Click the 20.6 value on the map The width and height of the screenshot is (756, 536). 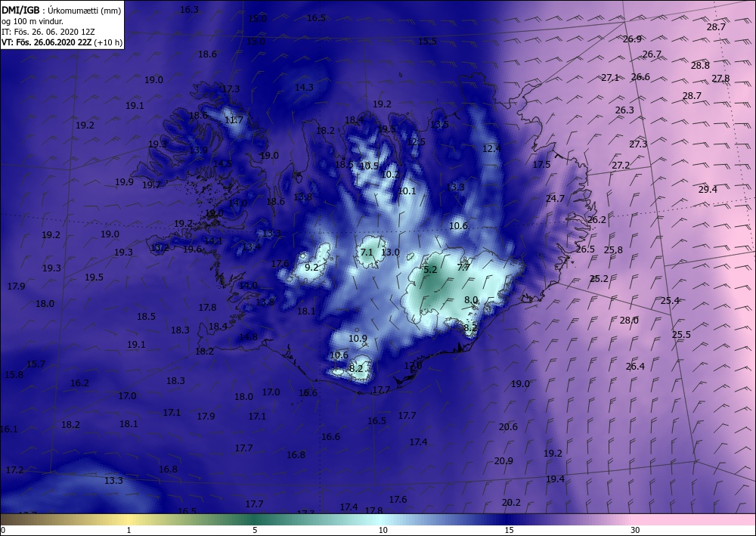tap(508, 426)
